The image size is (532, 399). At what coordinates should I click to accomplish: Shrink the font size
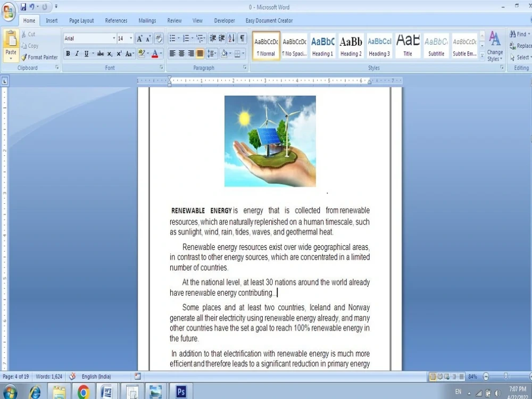[148, 38]
